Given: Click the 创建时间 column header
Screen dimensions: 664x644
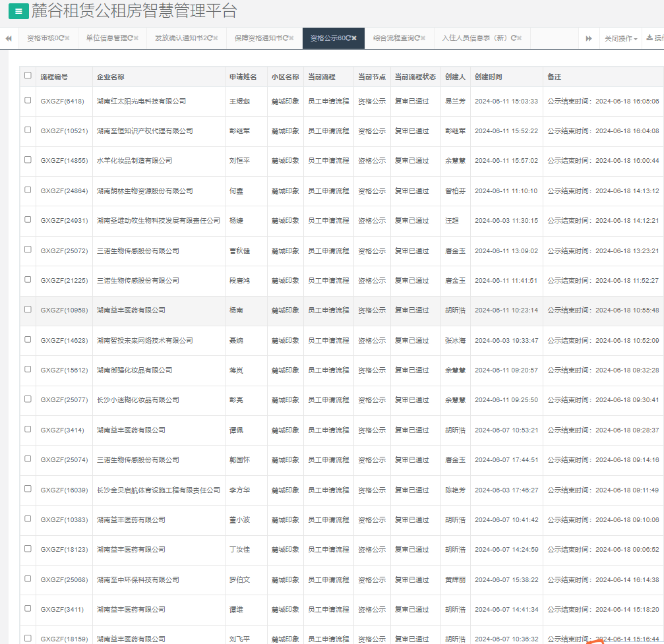Looking at the screenshot, I should click(x=488, y=77).
